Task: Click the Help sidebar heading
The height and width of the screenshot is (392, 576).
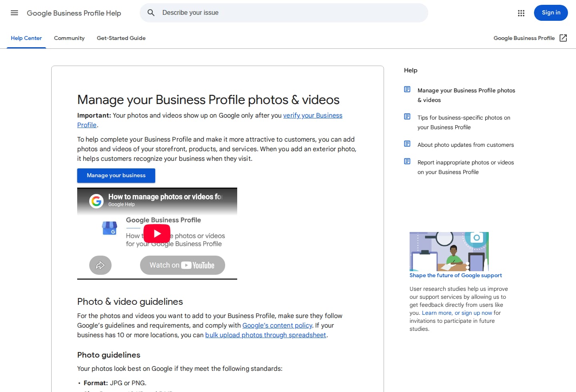Action: (410, 70)
